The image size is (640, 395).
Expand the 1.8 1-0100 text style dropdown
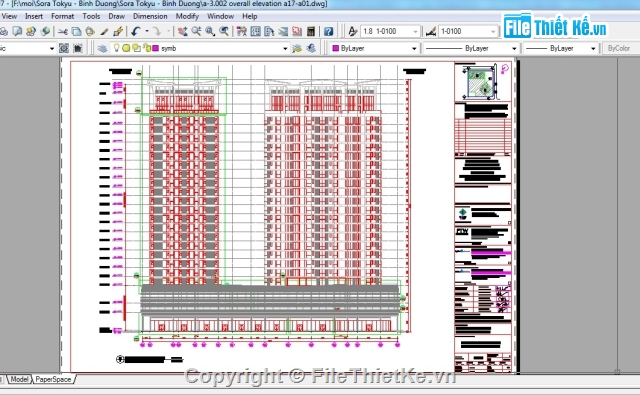[415, 31]
